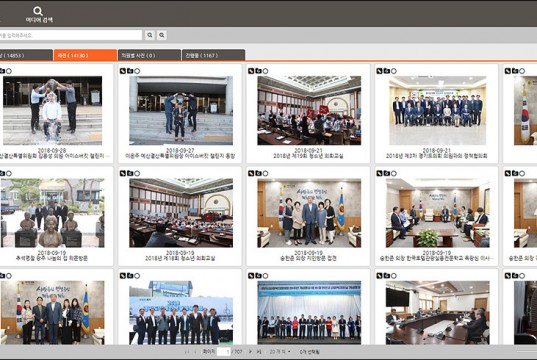Click the folder icon on the 18th youth council classroom card
This screenshot has width=537, height=360.
[x=130, y=173]
